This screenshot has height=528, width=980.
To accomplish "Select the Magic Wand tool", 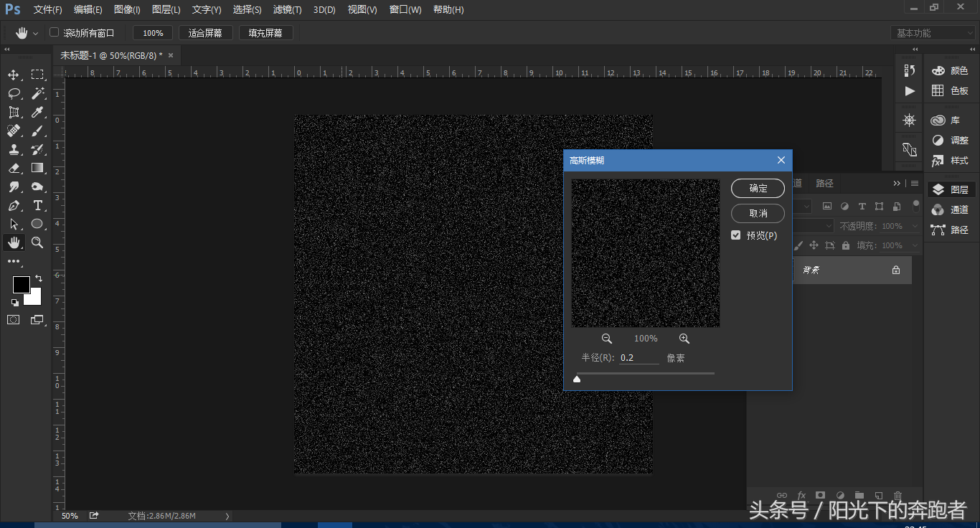I will coord(37,93).
